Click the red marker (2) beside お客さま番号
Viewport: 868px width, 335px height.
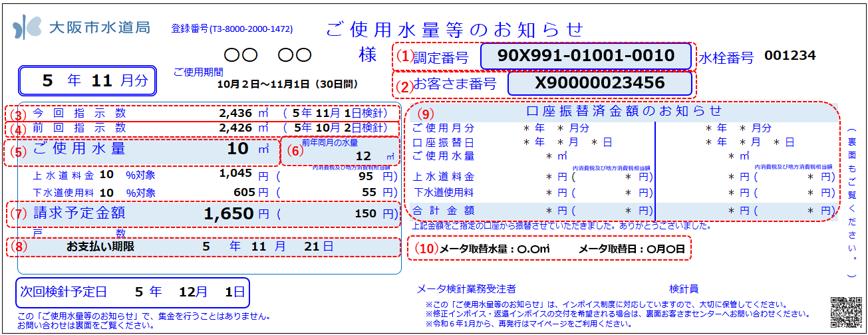coord(405,84)
